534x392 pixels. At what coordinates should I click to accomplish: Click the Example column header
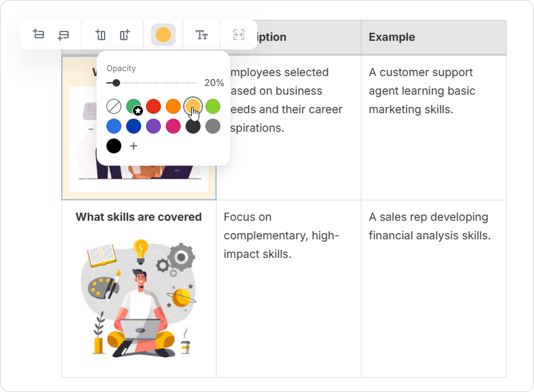(x=392, y=37)
